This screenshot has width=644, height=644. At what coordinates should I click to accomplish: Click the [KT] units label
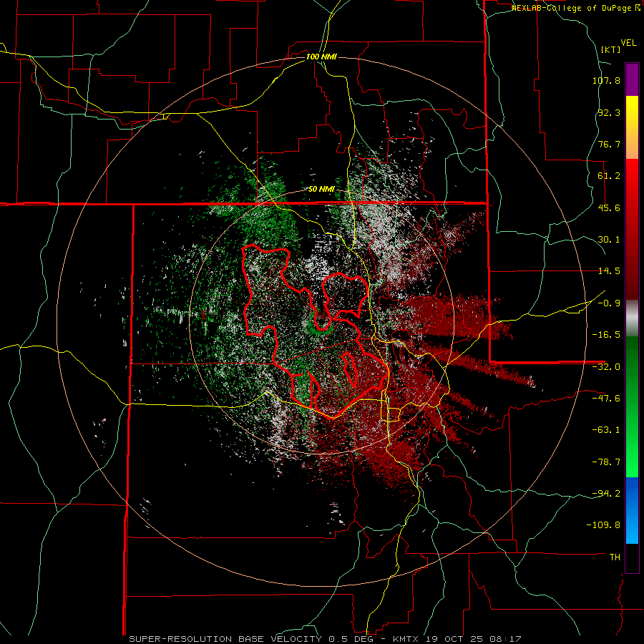[610, 49]
